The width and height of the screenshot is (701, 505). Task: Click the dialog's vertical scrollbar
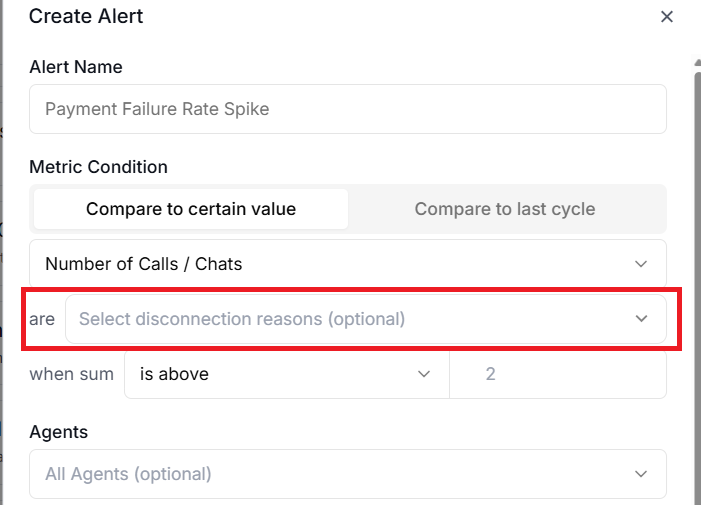click(x=697, y=280)
